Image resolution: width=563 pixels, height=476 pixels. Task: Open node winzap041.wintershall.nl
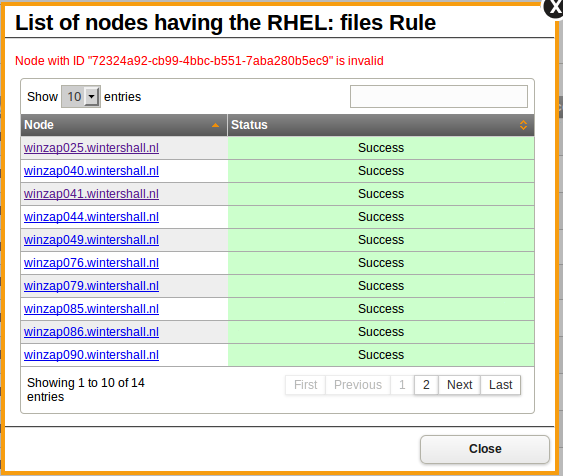coord(91,194)
